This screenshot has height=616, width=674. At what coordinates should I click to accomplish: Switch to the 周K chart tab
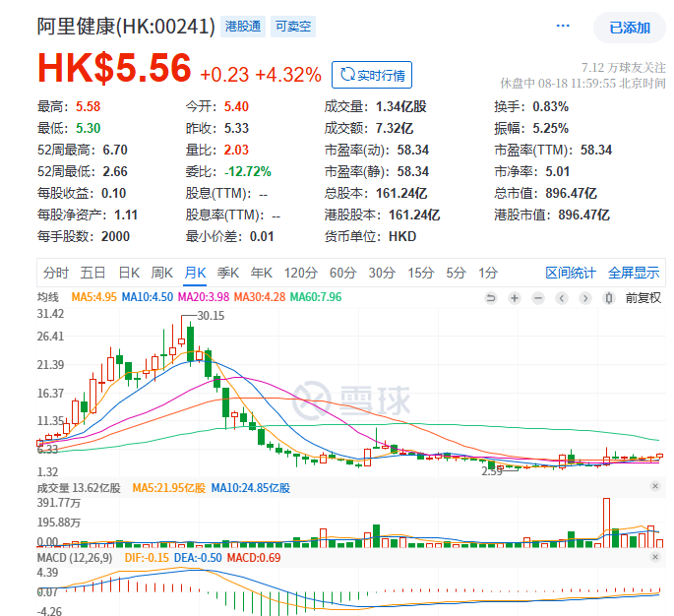162,273
